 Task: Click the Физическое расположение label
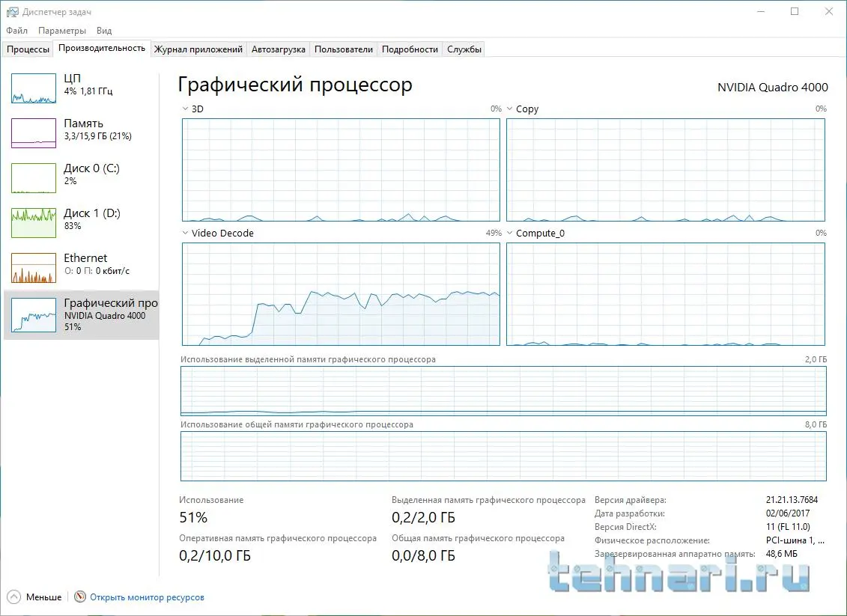652,540
